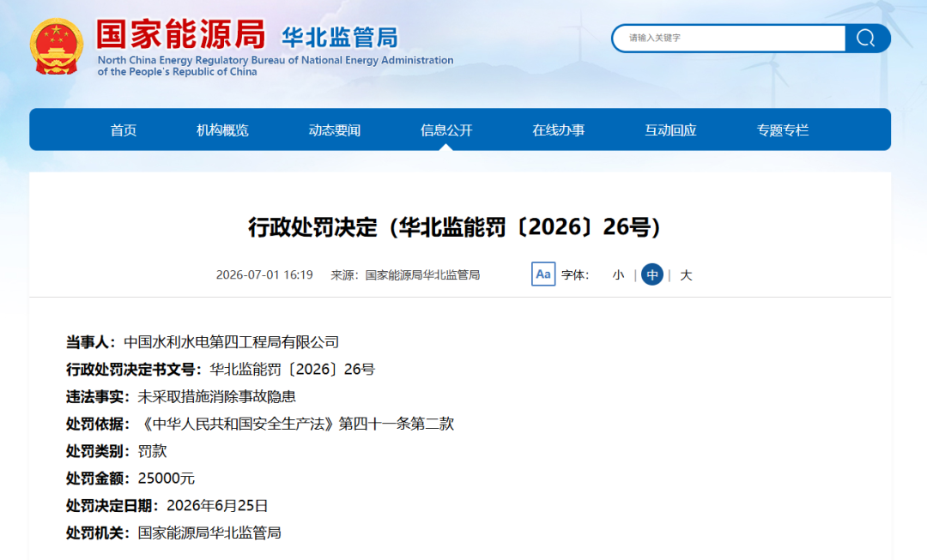Viewport: 927px width, 560px height.
Task: Open the 首页 menu item
Action: (x=124, y=130)
